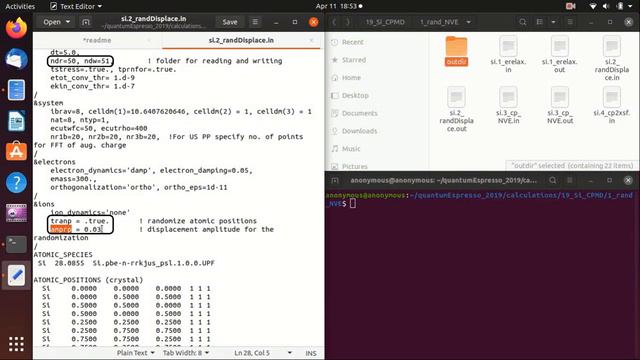Click on ATOMIC_SPECIES text line
This screenshot has width=640, height=360.
(x=63, y=254)
